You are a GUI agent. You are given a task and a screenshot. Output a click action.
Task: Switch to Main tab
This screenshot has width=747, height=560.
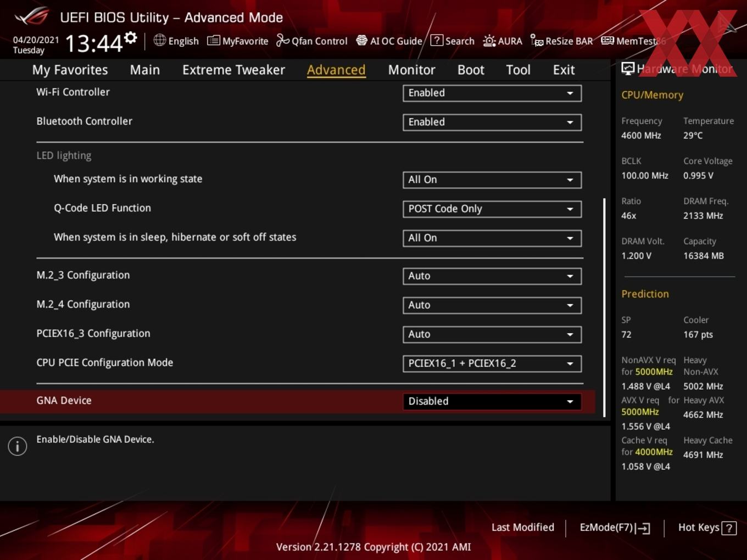click(x=145, y=70)
